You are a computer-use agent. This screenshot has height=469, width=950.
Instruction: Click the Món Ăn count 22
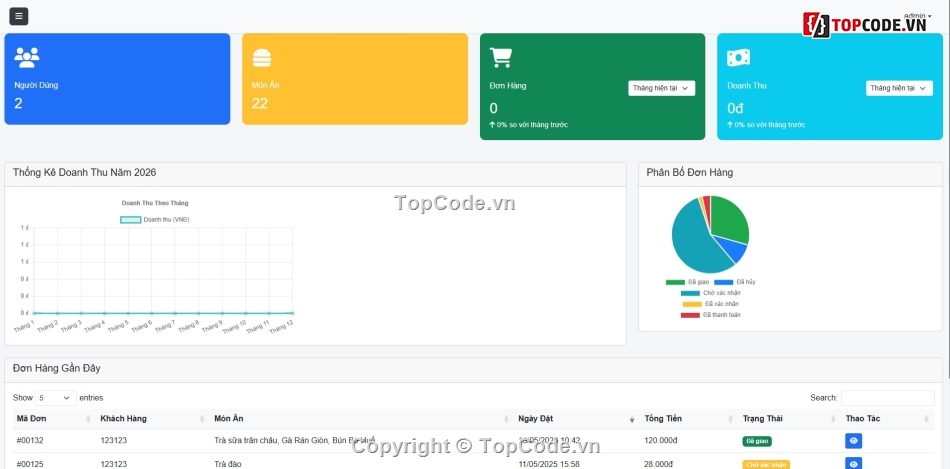pos(260,104)
